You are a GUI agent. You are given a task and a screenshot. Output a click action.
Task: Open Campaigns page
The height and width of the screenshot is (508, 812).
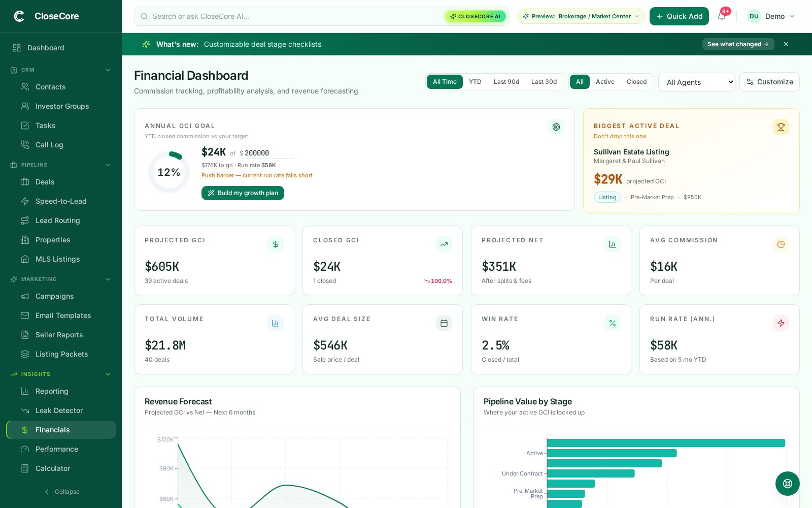coord(61,296)
